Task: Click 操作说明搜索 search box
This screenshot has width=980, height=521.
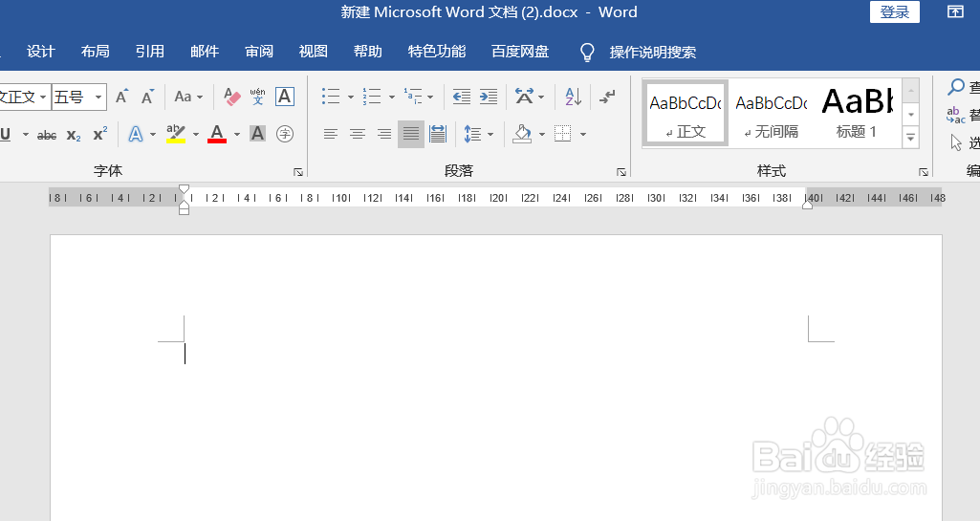Action: tap(652, 53)
